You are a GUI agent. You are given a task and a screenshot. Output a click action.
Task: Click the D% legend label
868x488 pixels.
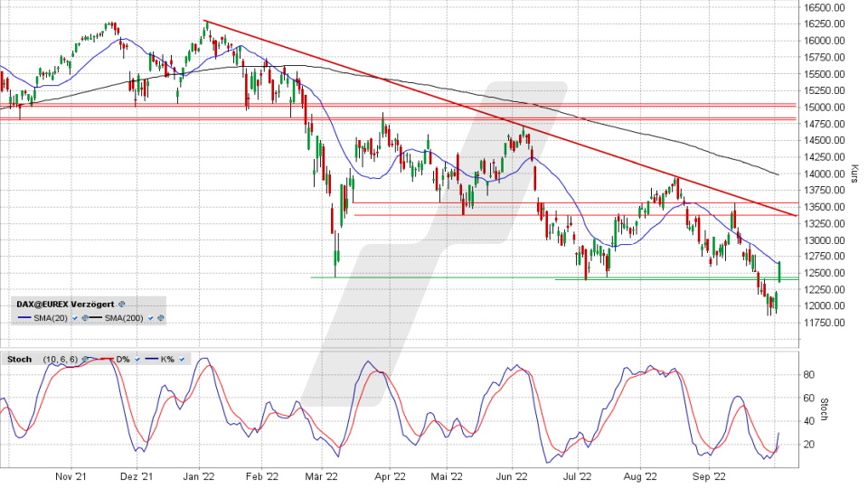pos(123,359)
